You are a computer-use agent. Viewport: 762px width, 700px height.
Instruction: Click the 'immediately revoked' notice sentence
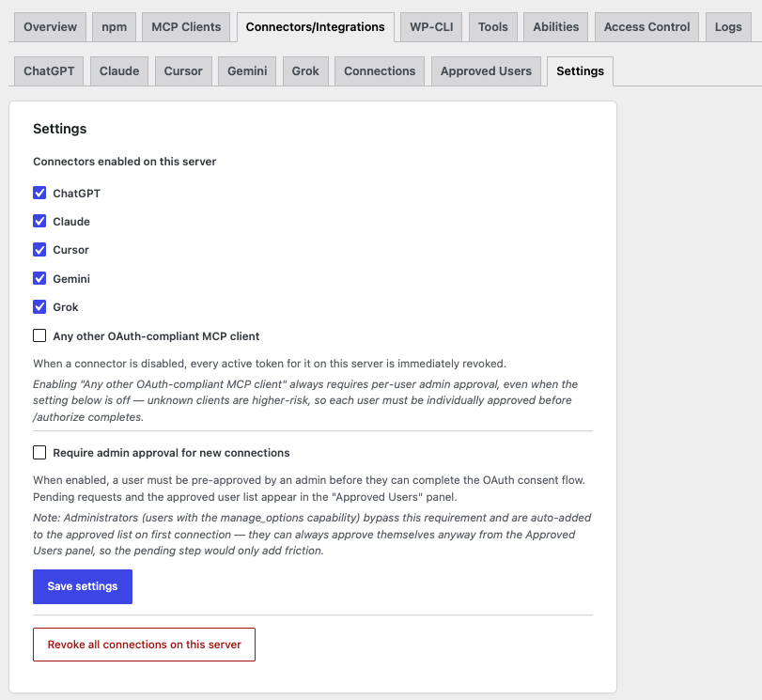(270, 364)
